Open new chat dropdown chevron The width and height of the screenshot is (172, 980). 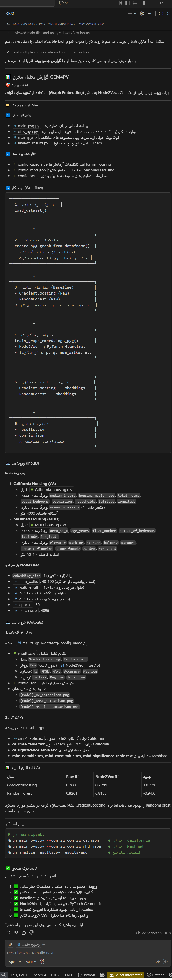(135, 13)
